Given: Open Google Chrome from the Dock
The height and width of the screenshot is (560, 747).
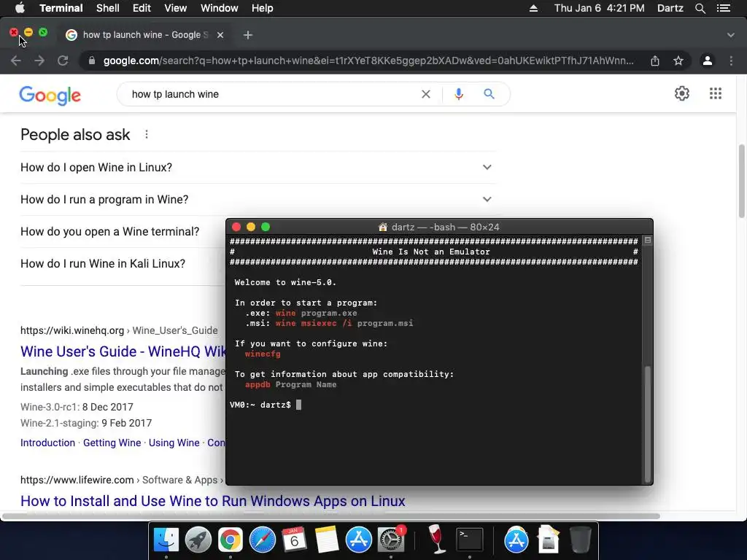Looking at the screenshot, I should click(x=230, y=540).
